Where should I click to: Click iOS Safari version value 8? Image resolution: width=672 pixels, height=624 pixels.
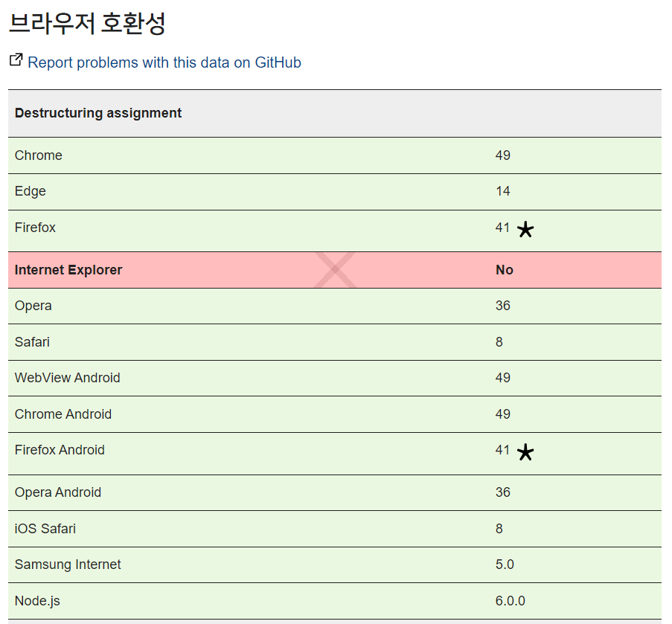tap(499, 529)
